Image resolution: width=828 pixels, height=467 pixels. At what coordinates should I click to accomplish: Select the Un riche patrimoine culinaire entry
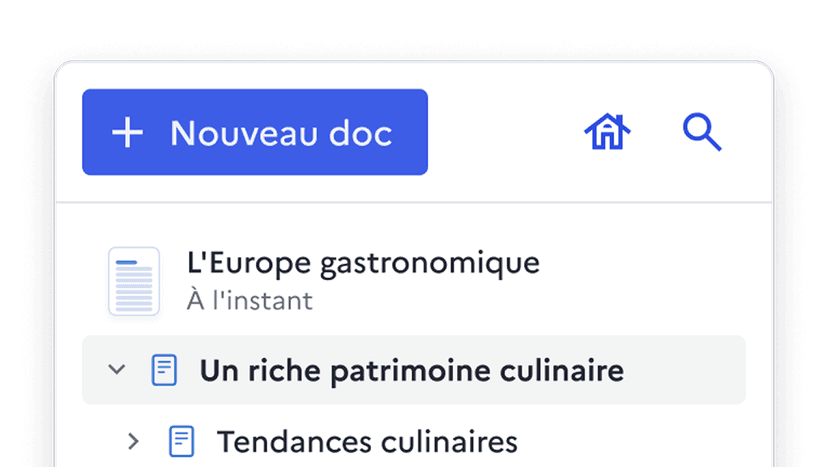(411, 371)
